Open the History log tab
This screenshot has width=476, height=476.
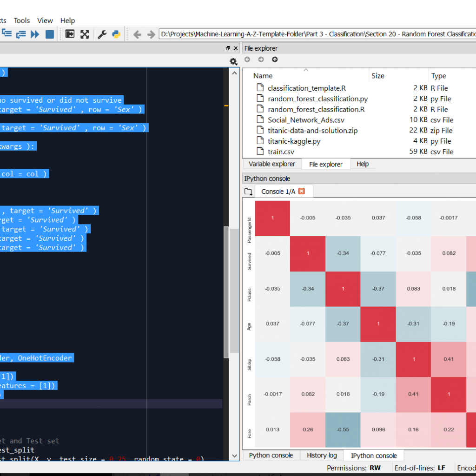(x=322, y=456)
